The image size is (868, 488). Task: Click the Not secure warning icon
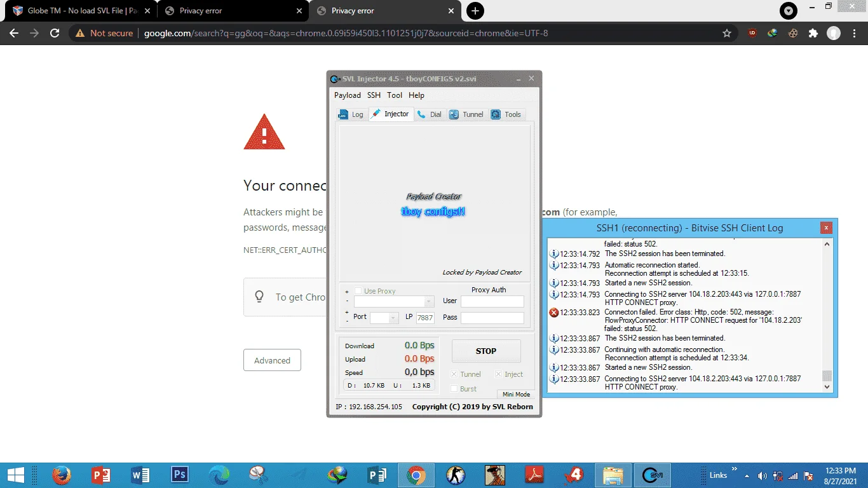pyautogui.click(x=80, y=33)
